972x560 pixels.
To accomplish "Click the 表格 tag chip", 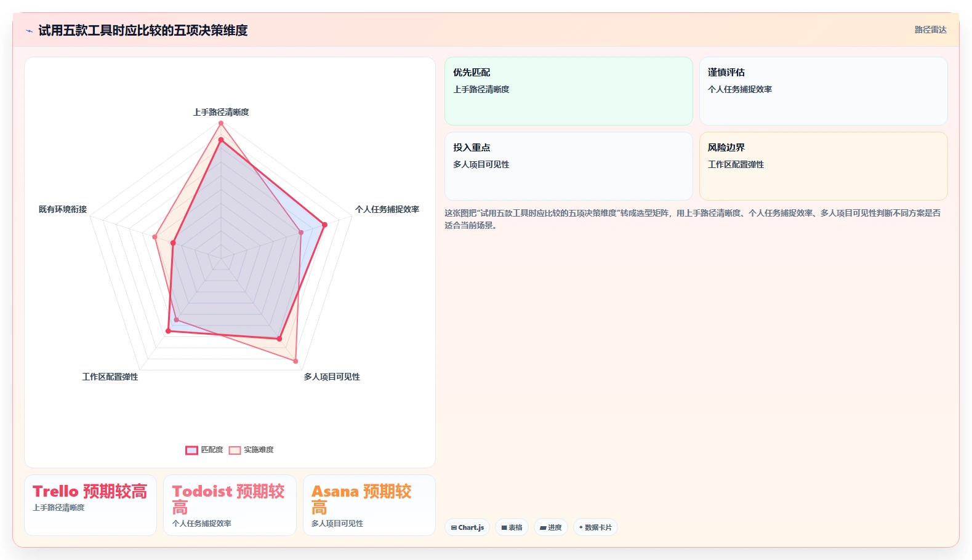I will pyautogui.click(x=512, y=527).
